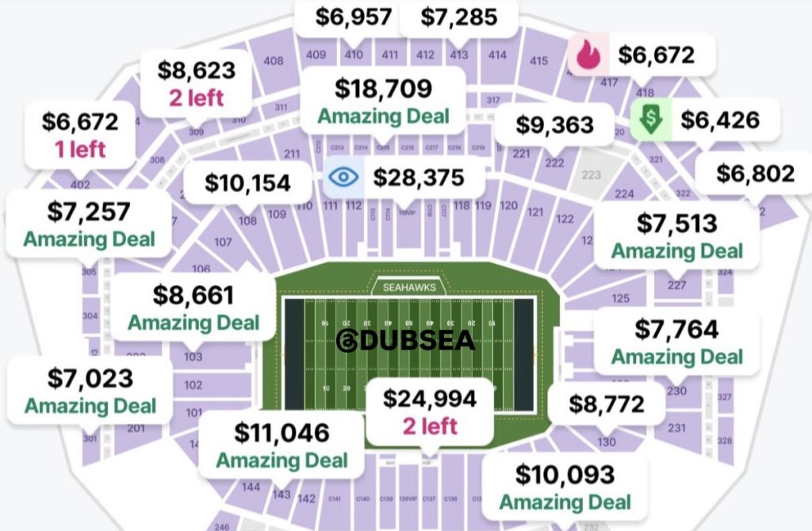Click the $7,285 price bubble
This screenshot has width=812, height=531.
pos(459,17)
